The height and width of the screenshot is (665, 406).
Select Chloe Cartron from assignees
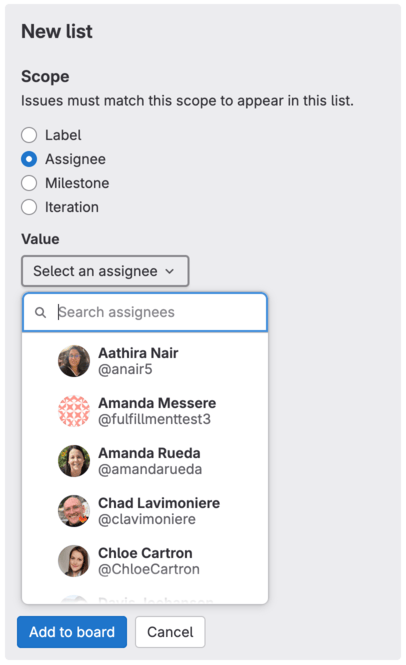point(145,561)
